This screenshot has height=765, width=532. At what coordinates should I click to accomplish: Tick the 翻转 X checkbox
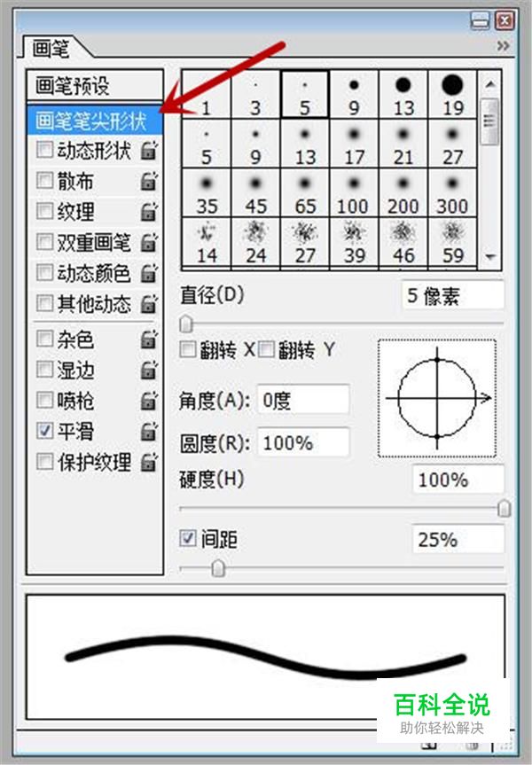[x=188, y=349]
